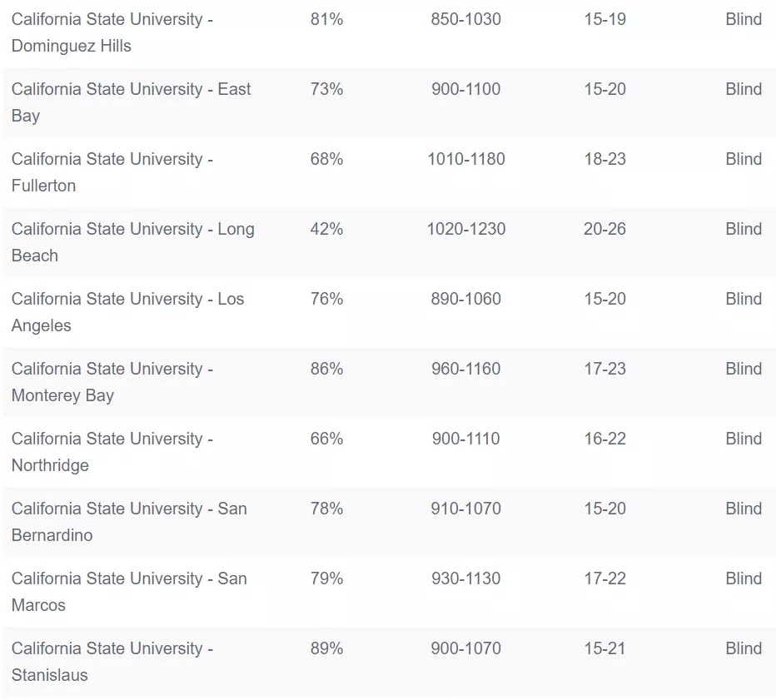Click the 89% acceptance rate value
Screen dimensions: 776x700
click(x=326, y=648)
